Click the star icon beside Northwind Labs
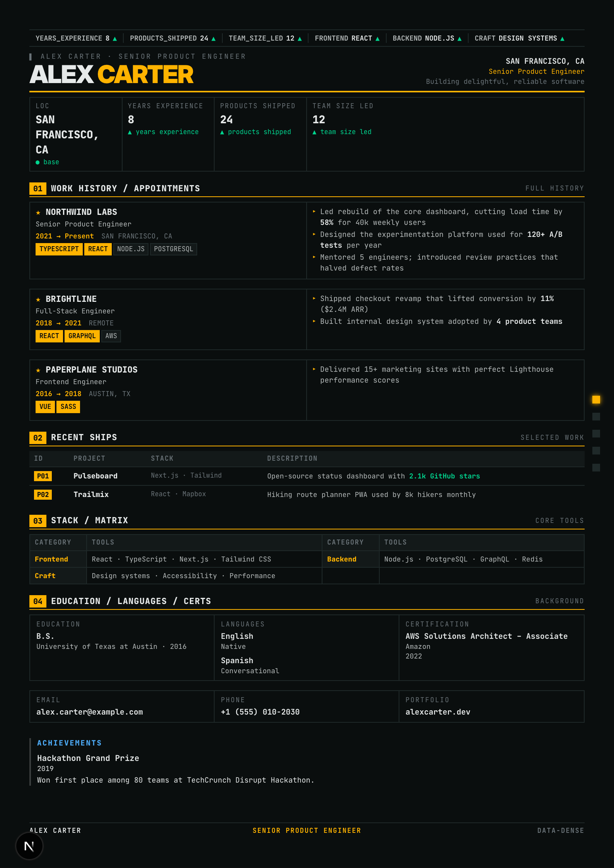The height and width of the screenshot is (868, 614). coord(38,213)
